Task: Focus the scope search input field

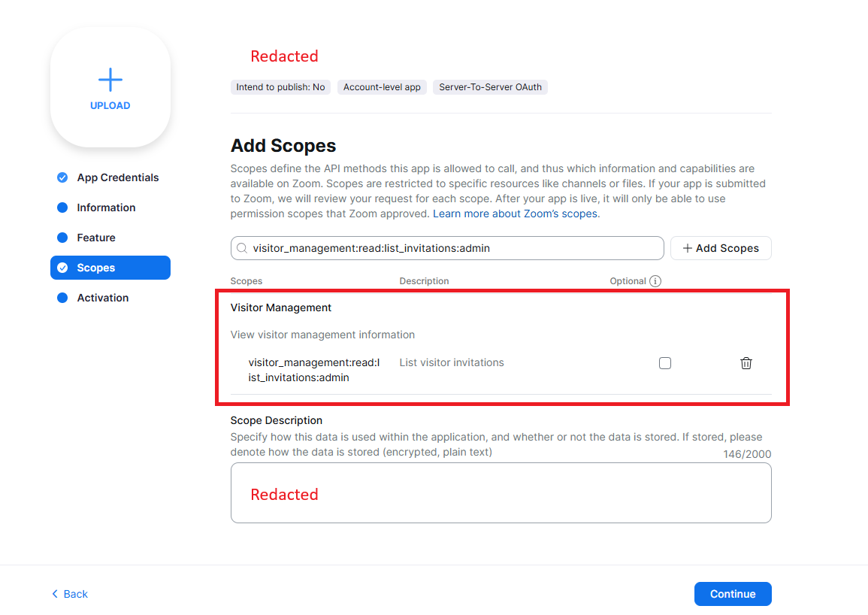Action: pyautogui.click(x=451, y=248)
